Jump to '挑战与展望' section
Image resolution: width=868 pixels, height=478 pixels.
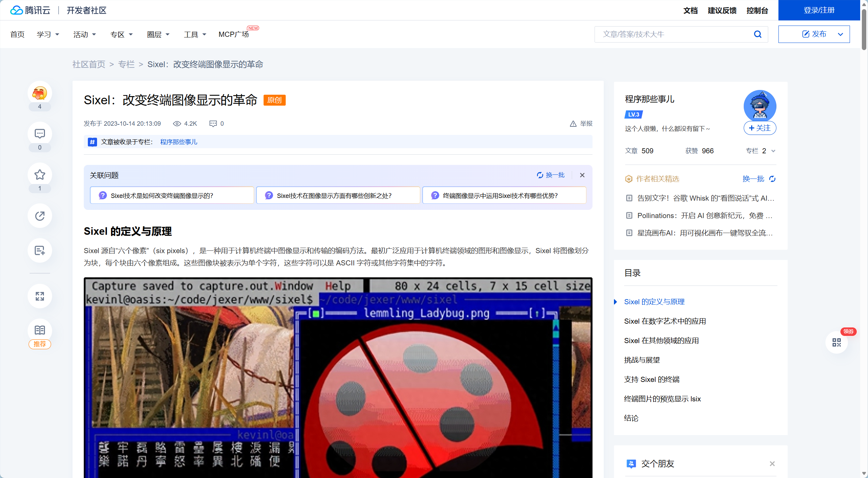point(642,360)
